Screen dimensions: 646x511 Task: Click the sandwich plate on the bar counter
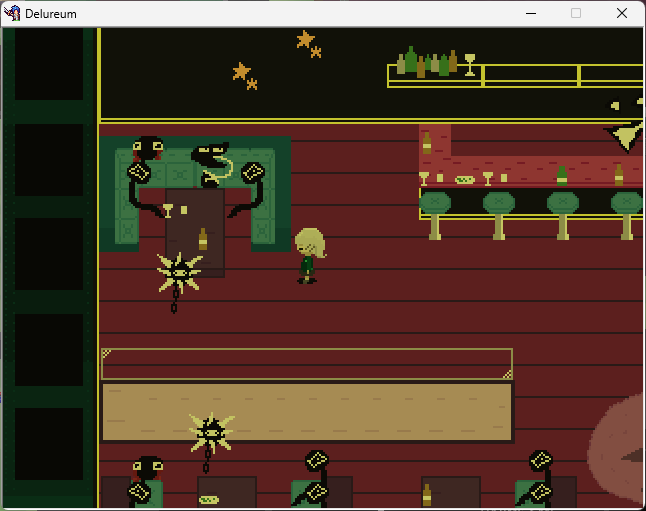coord(465,180)
